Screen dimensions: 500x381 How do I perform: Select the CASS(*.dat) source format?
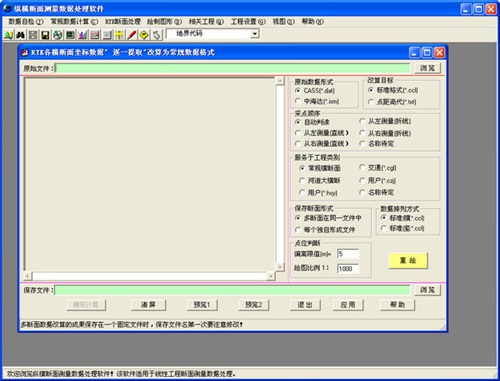click(315, 91)
